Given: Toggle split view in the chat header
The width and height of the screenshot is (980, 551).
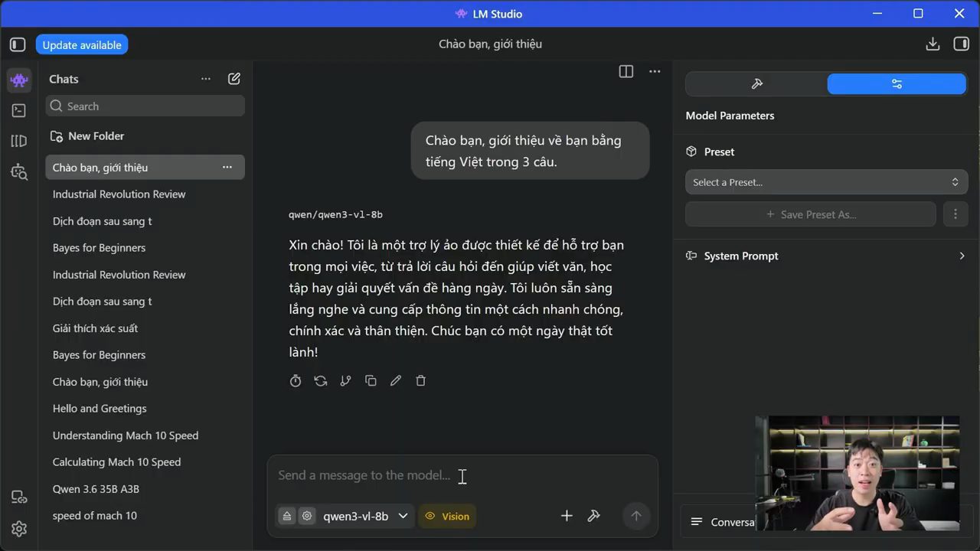Looking at the screenshot, I should point(626,71).
